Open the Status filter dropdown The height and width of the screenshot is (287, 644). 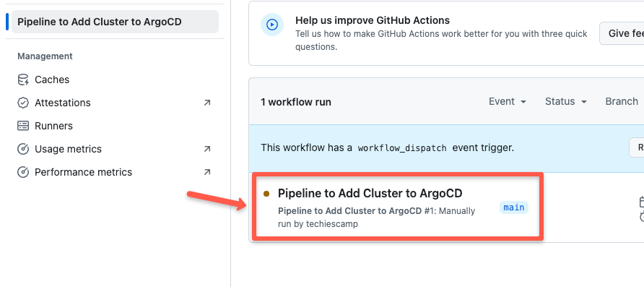(565, 101)
